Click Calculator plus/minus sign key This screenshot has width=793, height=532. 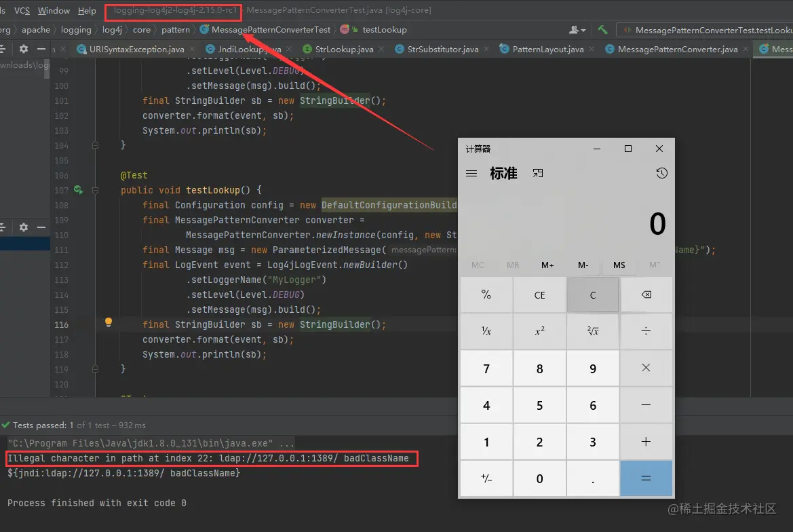(486, 478)
